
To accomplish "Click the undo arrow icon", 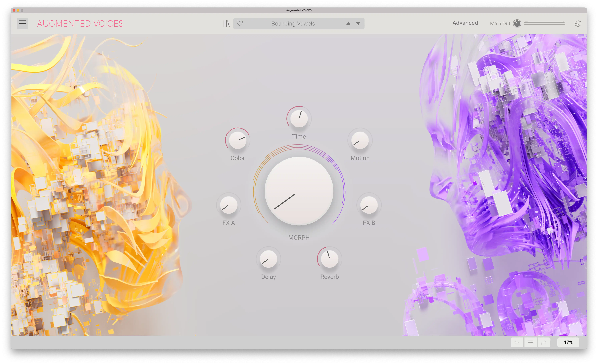I will pos(517,342).
